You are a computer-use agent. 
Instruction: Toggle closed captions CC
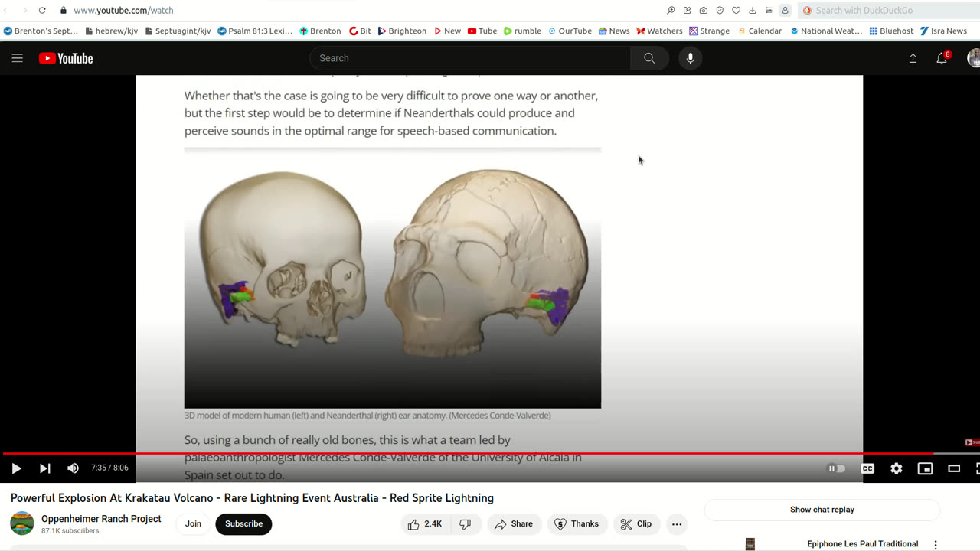click(x=867, y=468)
